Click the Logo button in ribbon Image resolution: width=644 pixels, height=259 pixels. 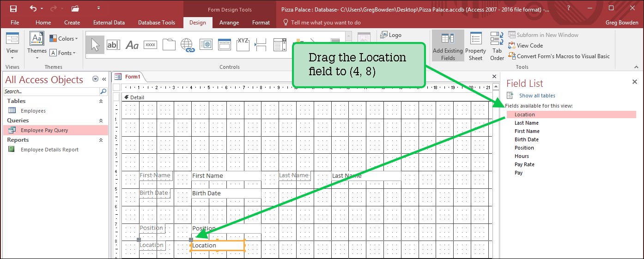click(391, 35)
